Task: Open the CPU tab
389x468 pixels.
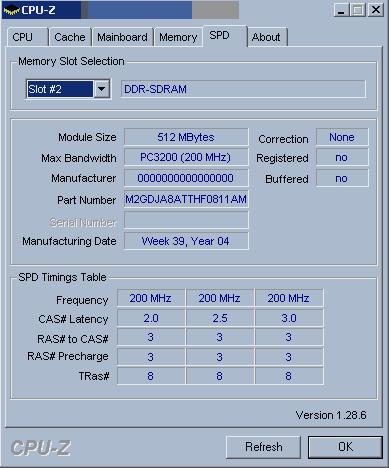Action: click(x=28, y=37)
